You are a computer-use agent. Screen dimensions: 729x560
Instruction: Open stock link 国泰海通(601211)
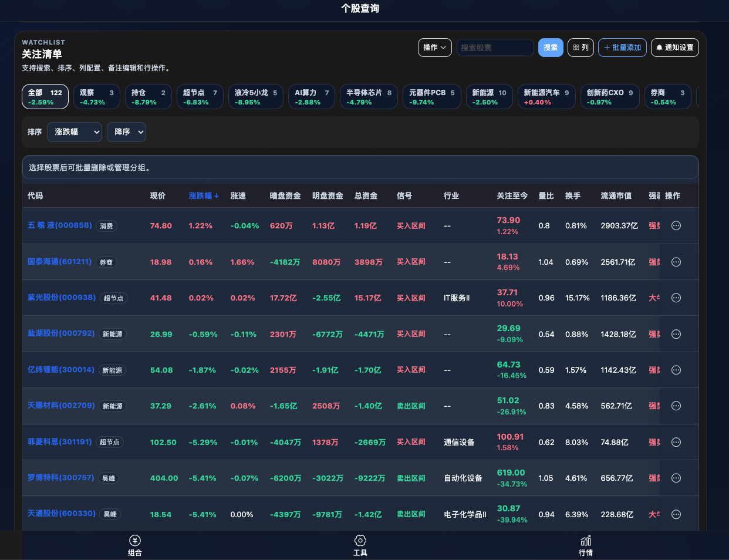click(x=60, y=261)
